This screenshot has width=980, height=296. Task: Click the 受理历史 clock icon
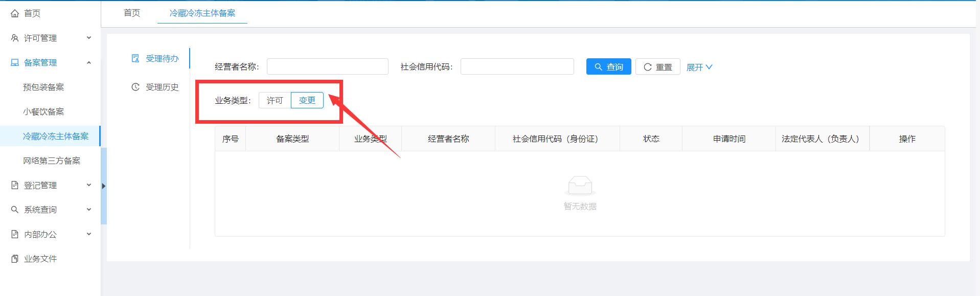click(x=135, y=87)
